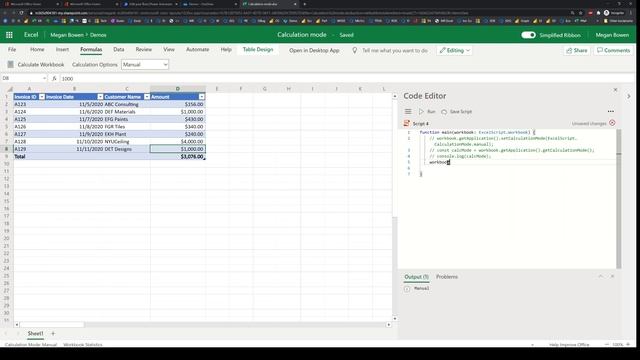Open the Office app launcher grid
Image resolution: width=640 pixels, height=360 pixels.
click(x=9, y=35)
